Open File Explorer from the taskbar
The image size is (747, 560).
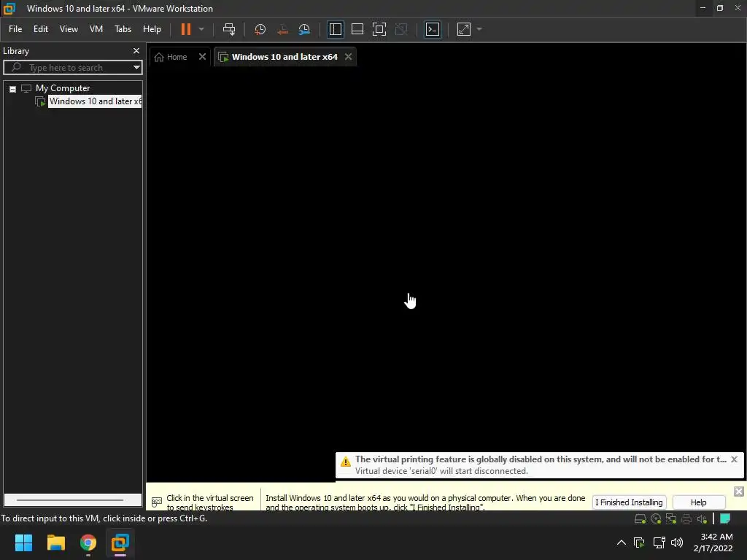(55, 542)
